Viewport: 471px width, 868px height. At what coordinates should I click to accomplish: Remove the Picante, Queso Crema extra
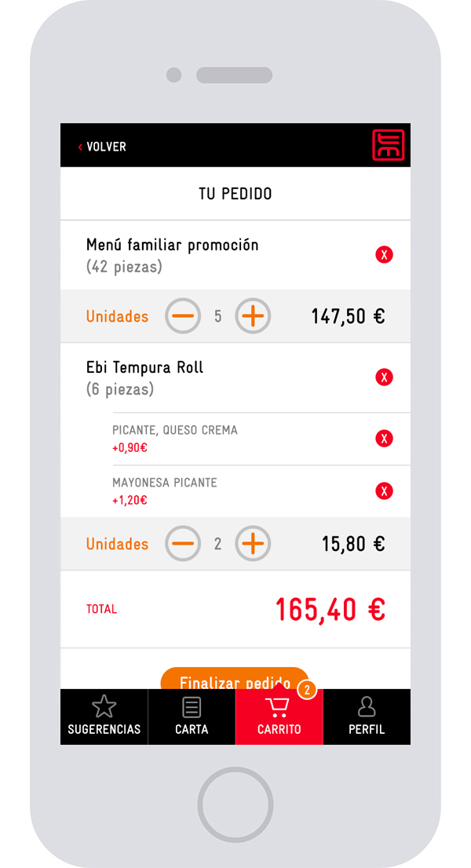(384, 439)
